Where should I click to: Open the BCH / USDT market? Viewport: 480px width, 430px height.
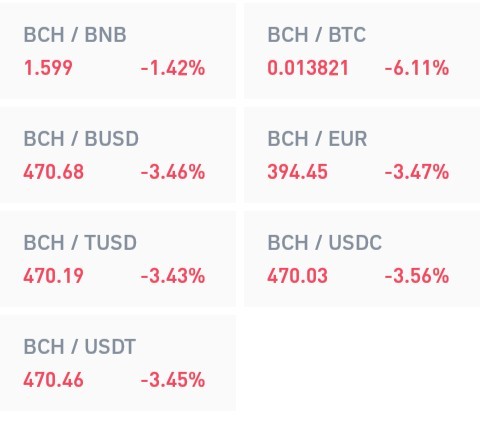[x=118, y=363]
